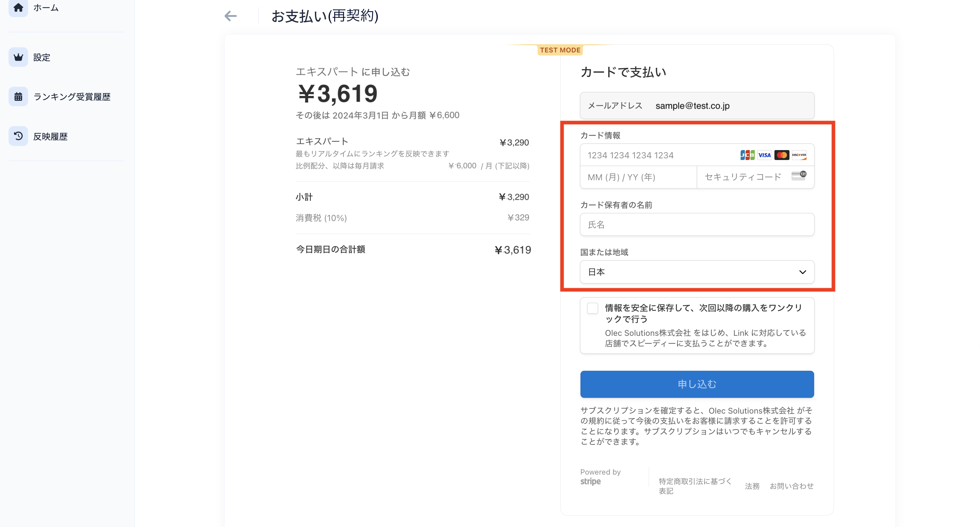Open 反映履歴 menu item
This screenshot has width=980, height=527.
pos(50,136)
